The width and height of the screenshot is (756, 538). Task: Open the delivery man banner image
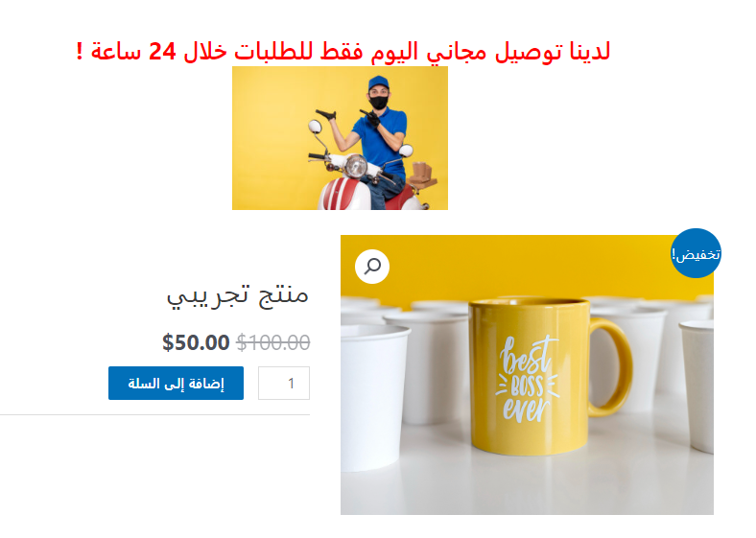340,138
